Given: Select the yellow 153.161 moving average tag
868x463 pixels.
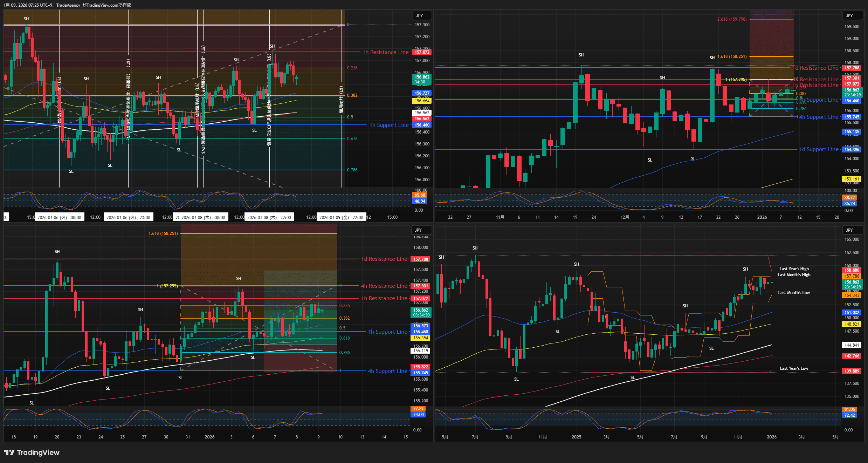Looking at the screenshot, I should click(x=852, y=179).
